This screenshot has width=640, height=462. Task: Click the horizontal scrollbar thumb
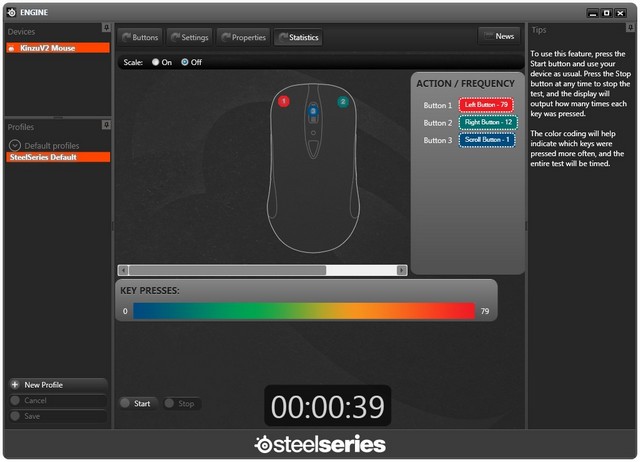tap(227, 270)
